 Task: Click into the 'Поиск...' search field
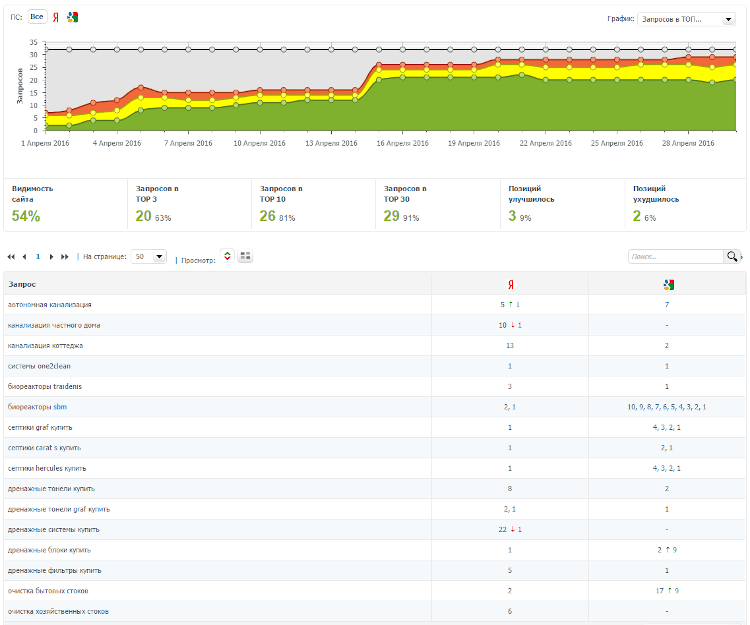(675, 257)
